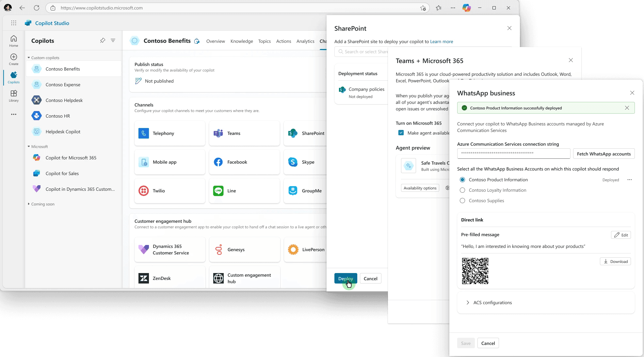Select the Contoso Loyalty Information radio button
The image size is (644, 357).
462,190
